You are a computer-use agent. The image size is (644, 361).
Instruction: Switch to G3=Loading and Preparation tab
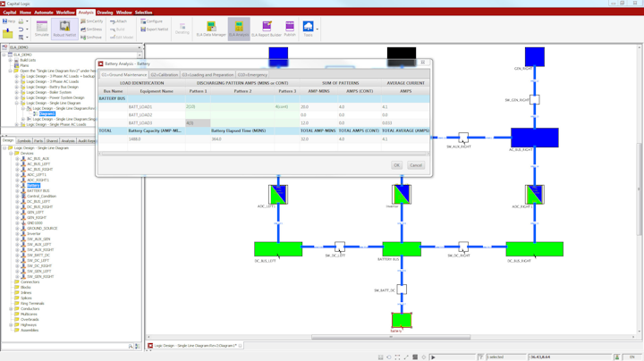click(208, 75)
